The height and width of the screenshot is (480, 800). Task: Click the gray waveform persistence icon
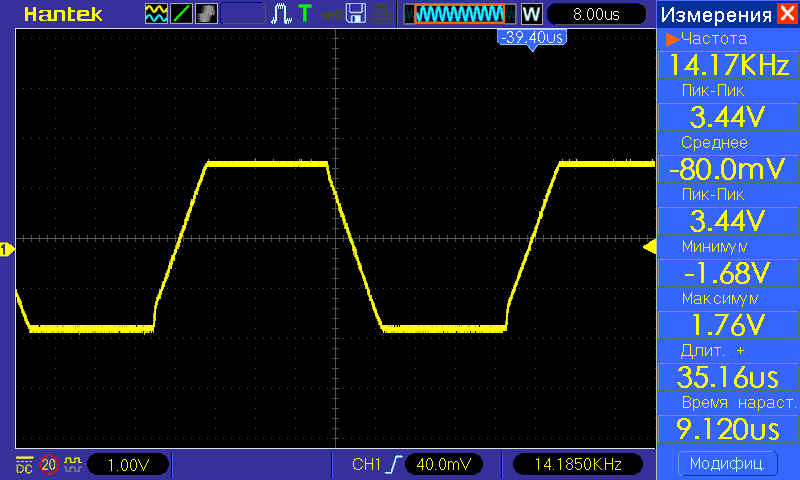tap(206, 14)
